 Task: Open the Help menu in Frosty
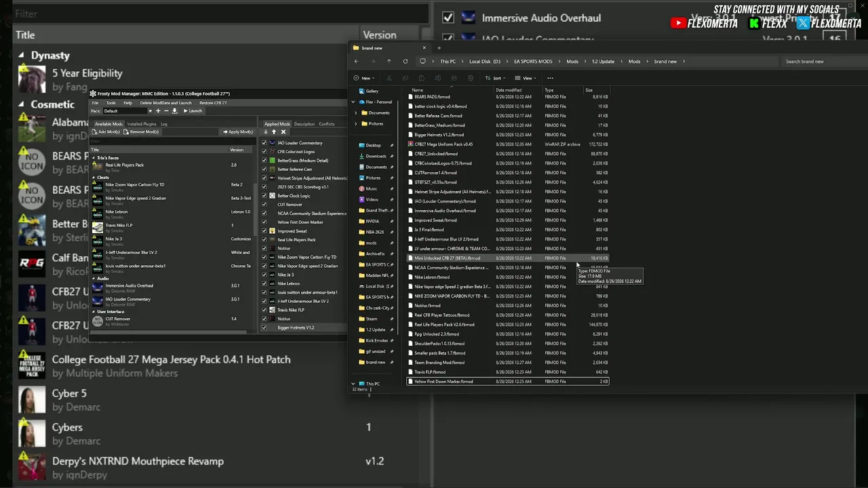click(127, 103)
